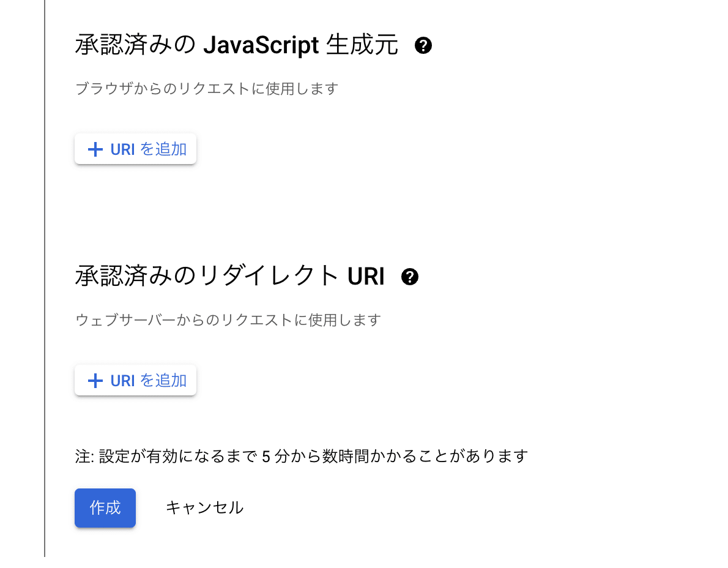The width and height of the screenshot is (728, 568).
Task: Click URI を追加 in the JavaScript origins section
Action: [x=135, y=149]
